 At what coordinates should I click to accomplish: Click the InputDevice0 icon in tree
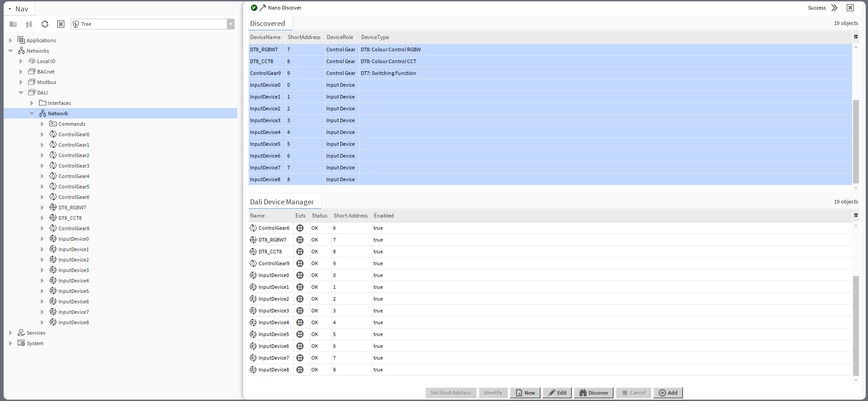click(x=53, y=238)
